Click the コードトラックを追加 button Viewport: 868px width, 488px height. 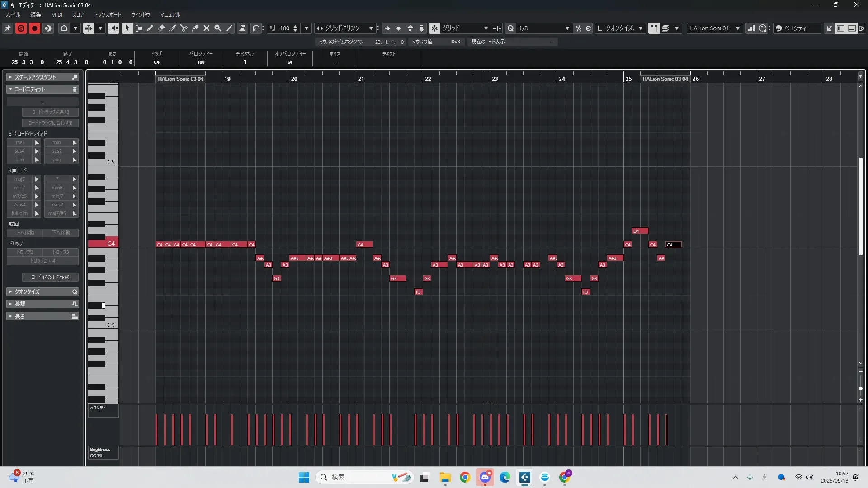50,112
